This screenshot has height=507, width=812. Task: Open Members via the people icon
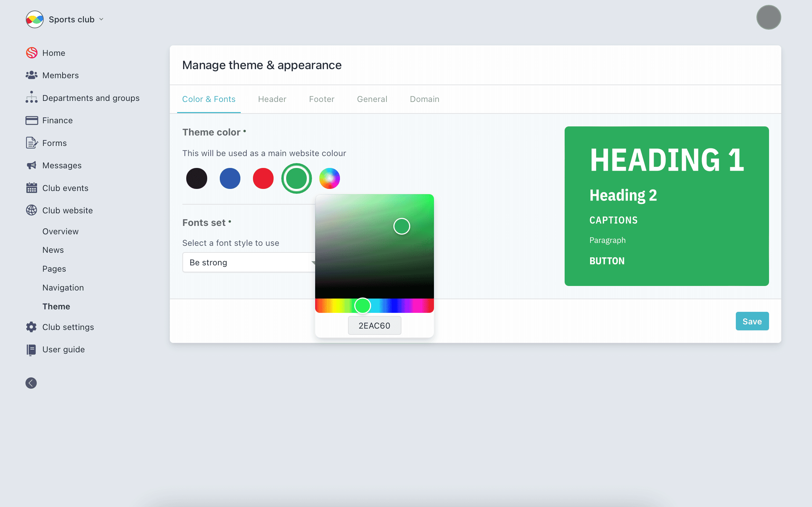[31, 75]
